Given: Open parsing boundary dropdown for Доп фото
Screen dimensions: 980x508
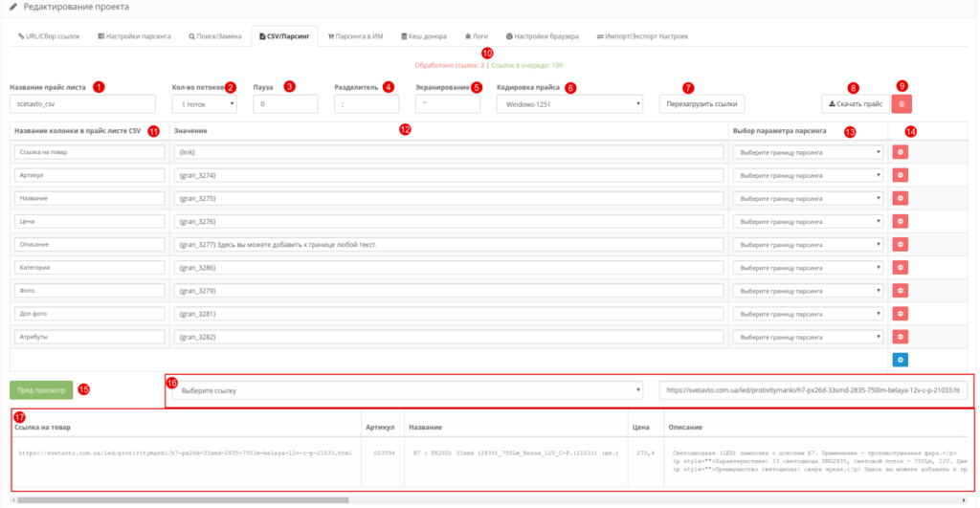Looking at the screenshot, I should coord(808,314).
